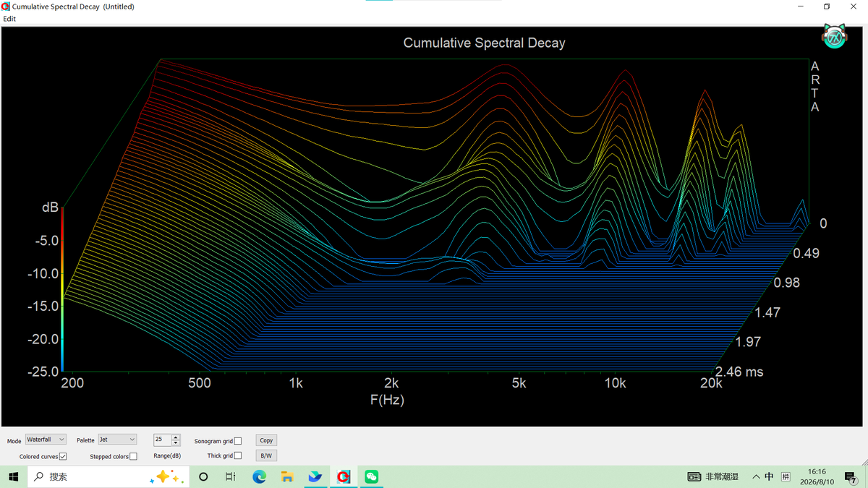Restore down the window
868x488 pixels.
[x=827, y=7]
